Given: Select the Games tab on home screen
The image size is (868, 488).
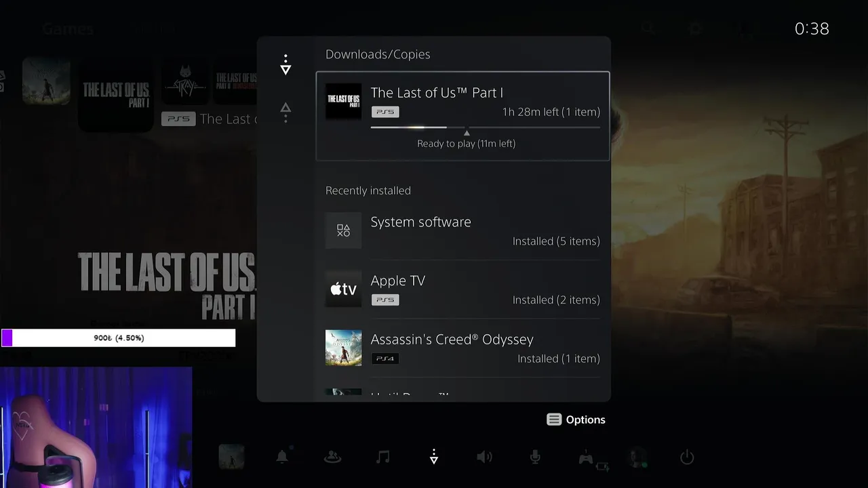Looking at the screenshot, I should [x=68, y=28].
